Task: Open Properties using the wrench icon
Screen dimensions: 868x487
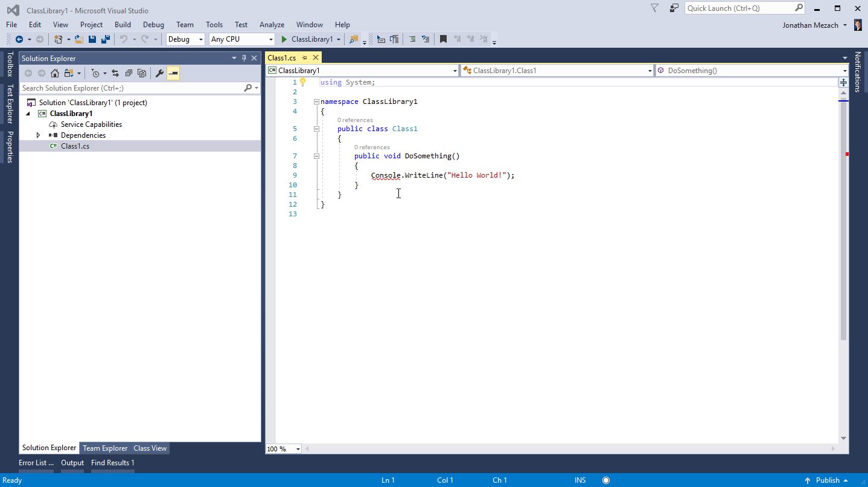Action: (159, 73)
